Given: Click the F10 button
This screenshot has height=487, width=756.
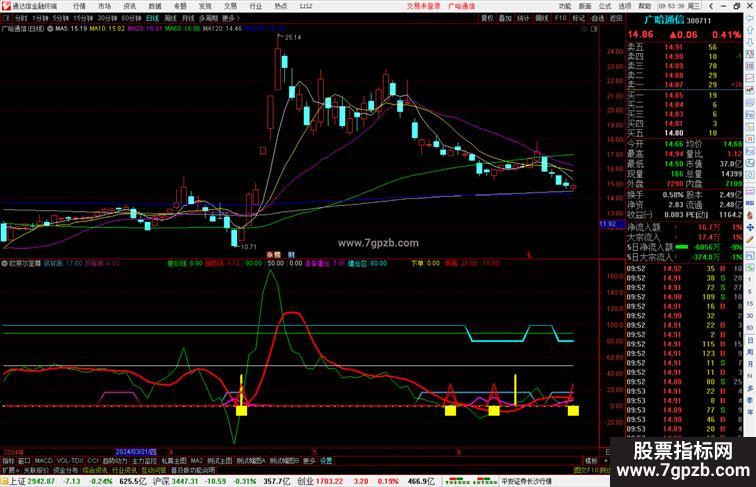Looking at the screenshot, I should (x=561, y=18).
